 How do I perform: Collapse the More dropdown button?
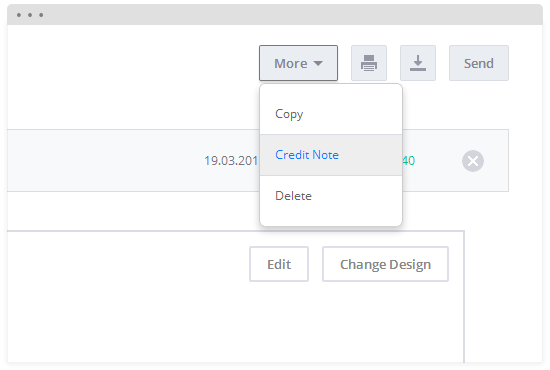coord(299,63)
